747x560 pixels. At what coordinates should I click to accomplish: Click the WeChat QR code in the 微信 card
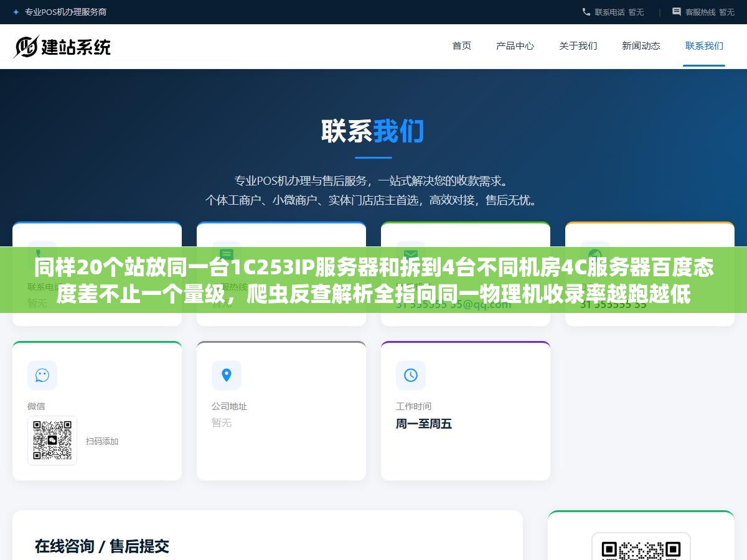point(52,441)
